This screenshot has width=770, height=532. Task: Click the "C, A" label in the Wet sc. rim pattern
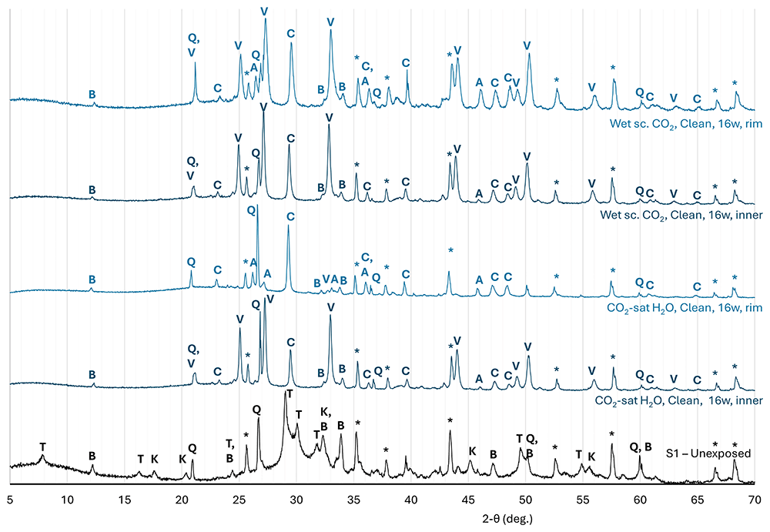coord(367,74)
